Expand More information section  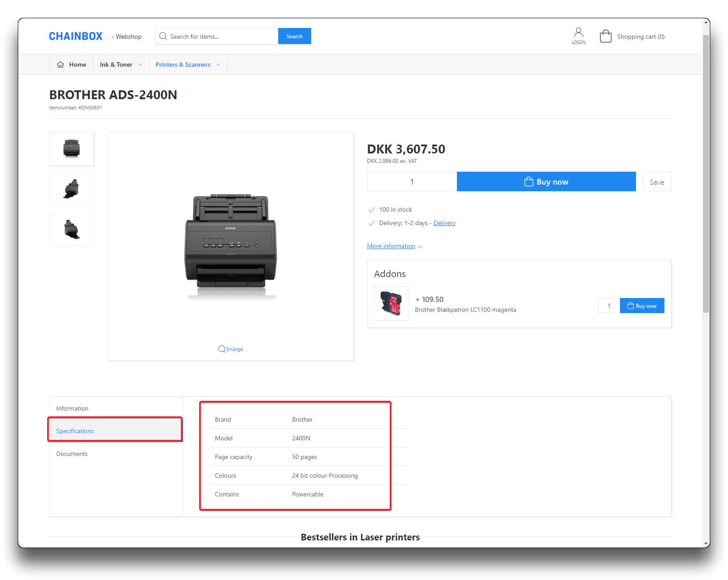tap(394, 246)
